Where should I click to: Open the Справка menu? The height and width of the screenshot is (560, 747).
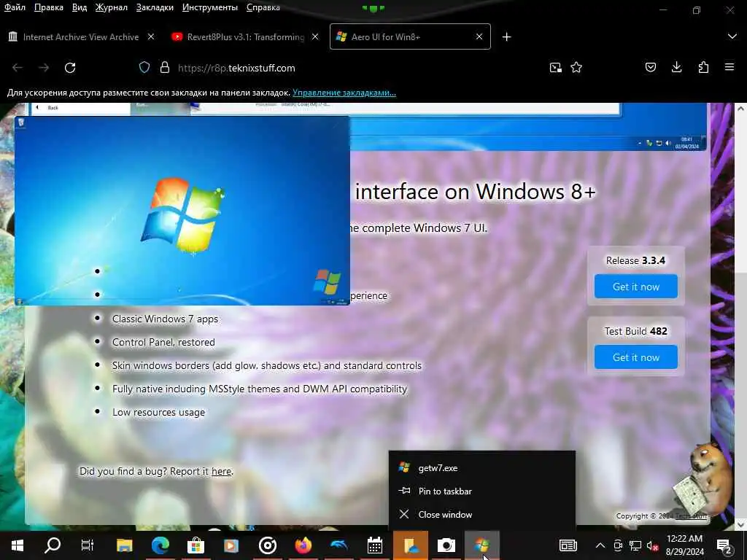coord(263,7)
